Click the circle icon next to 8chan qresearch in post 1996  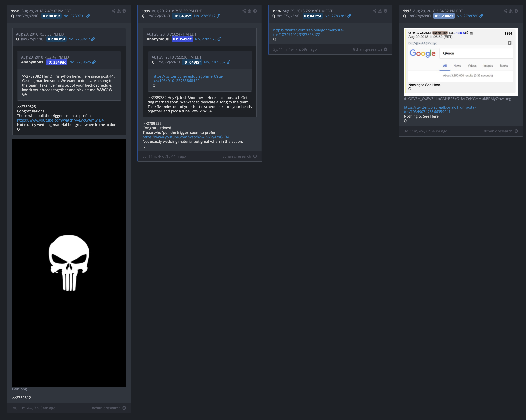125,408
